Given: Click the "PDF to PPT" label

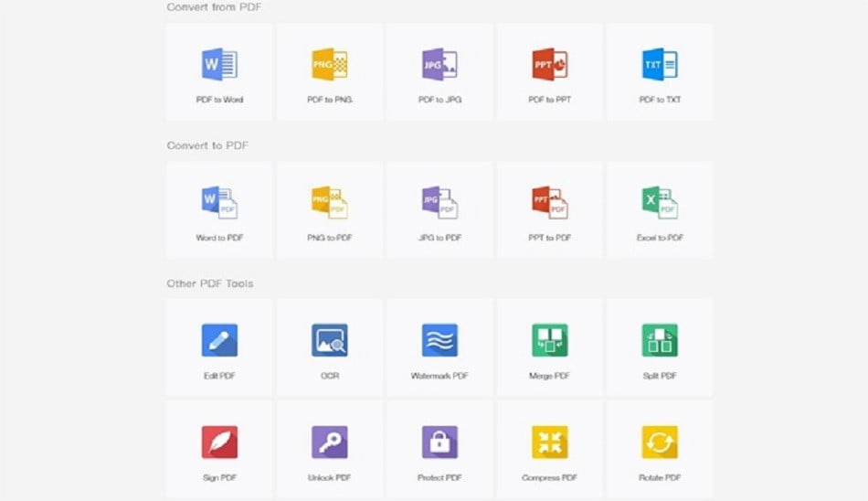Looking at the screenshot, I should point(550,100).
